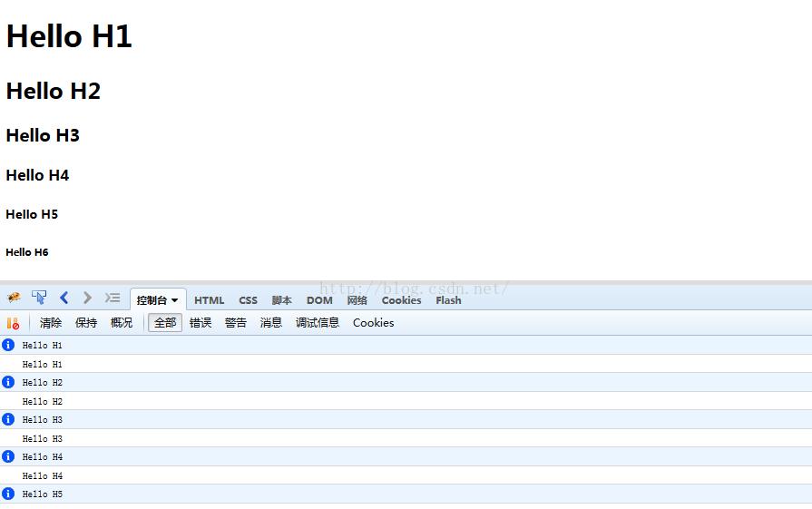The image size is (812, 509).
Task: Filter console by Cookies in filter bar
Action: [374, 323]
